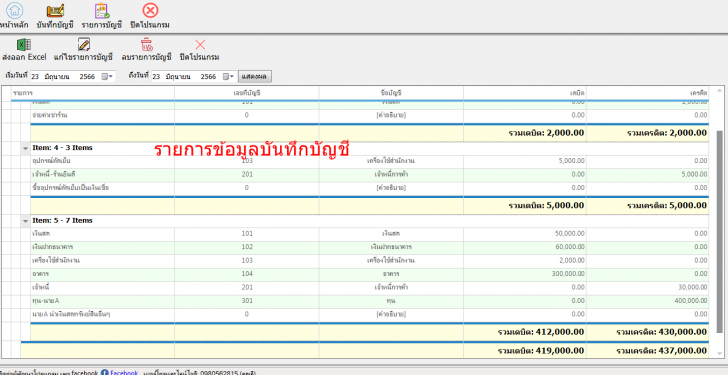Click รวมเดบิต: 5,000.00 total

(546, 206)
